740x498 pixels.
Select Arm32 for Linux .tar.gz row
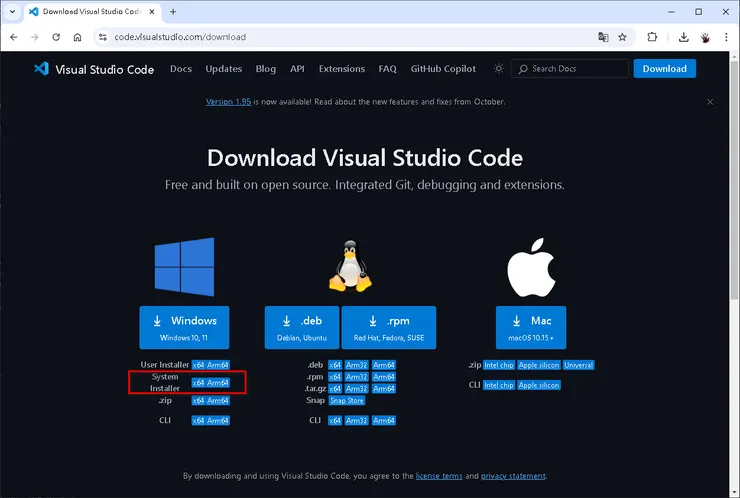coord(356,388)
